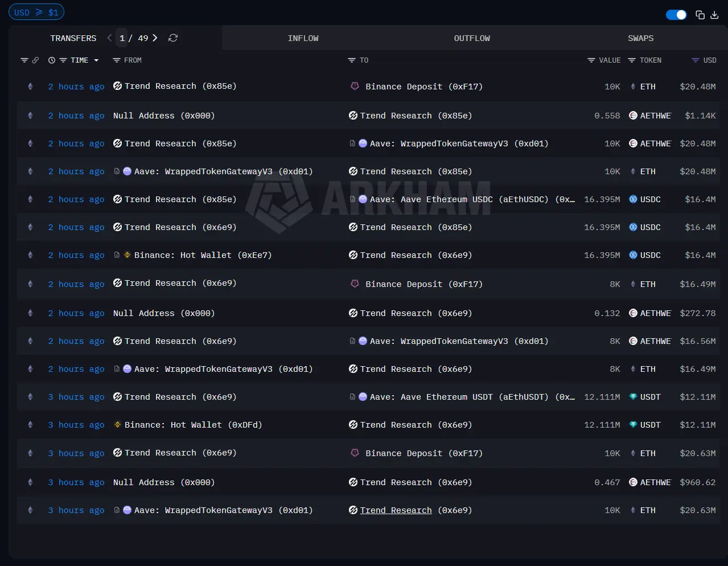Download transfers with the download icon
This screenshot has height=566, width=728.
(x=714, y=15)
